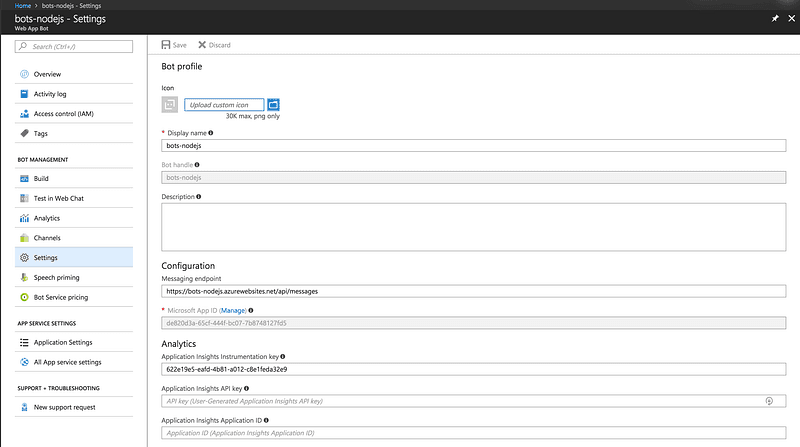This screenshot has width=800, height=447.
Task: Click the Home breadcrumb link
Action: coord(22,6)
